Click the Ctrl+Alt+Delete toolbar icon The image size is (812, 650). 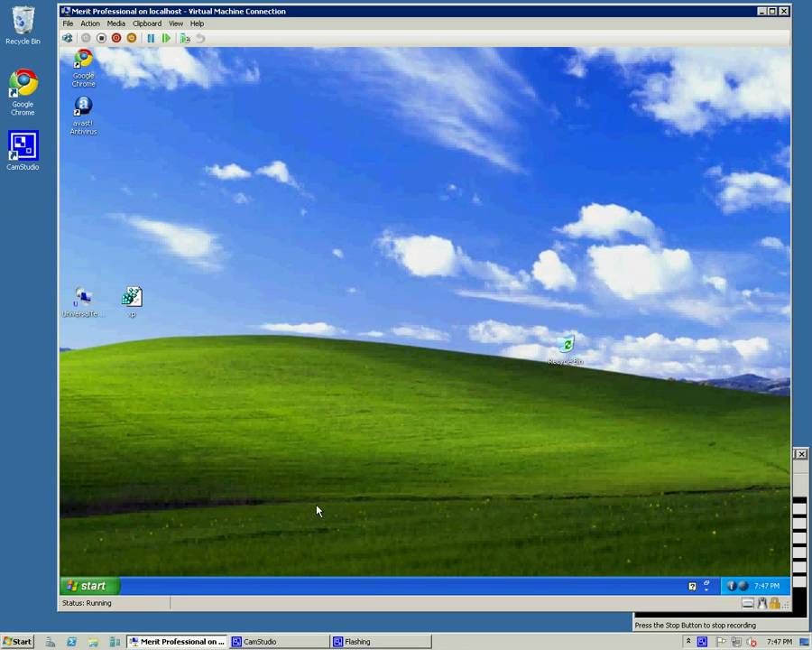coord(68,38)
